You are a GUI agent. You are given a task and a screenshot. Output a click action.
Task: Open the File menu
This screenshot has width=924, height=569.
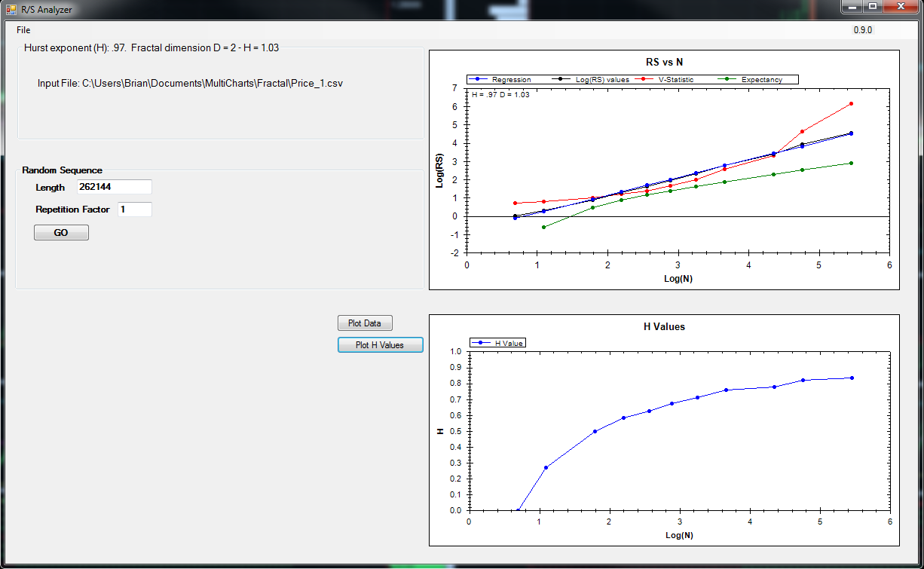[23, 30]
